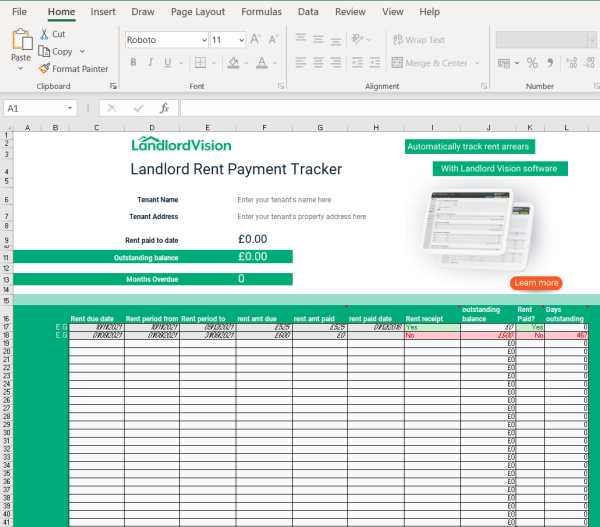Set Middle Align for cell text
This screenshot has height=527, width=600.
point(318,39)
